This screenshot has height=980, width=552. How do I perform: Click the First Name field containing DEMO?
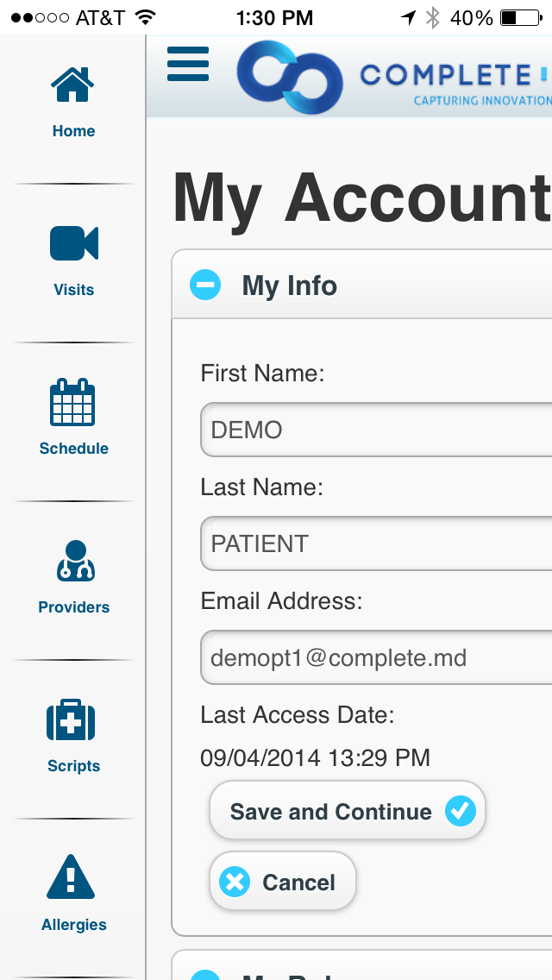pos(376,430)
